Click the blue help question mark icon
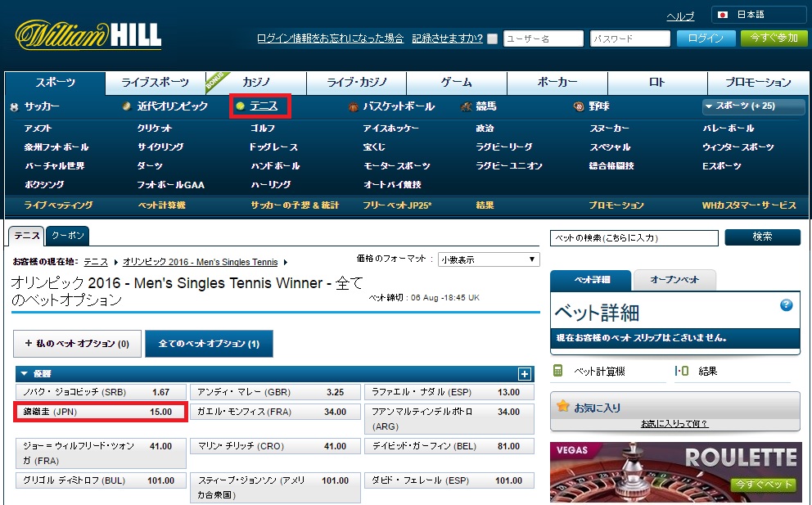 786,305
